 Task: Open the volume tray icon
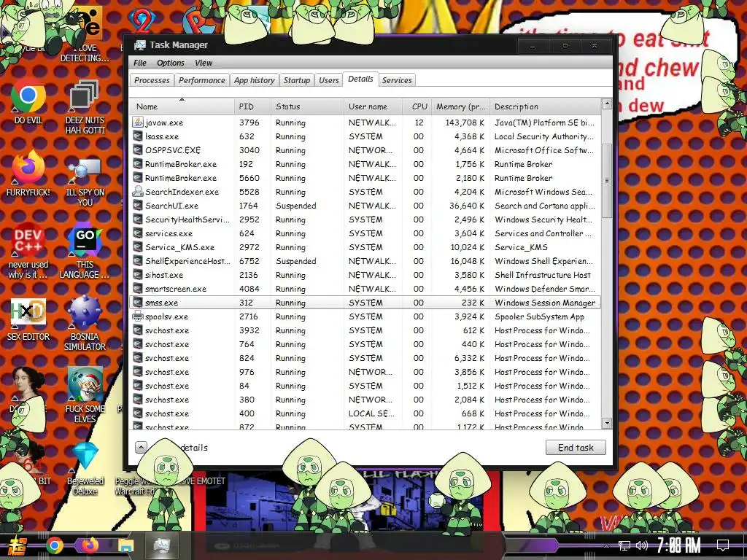click(642, 545)
